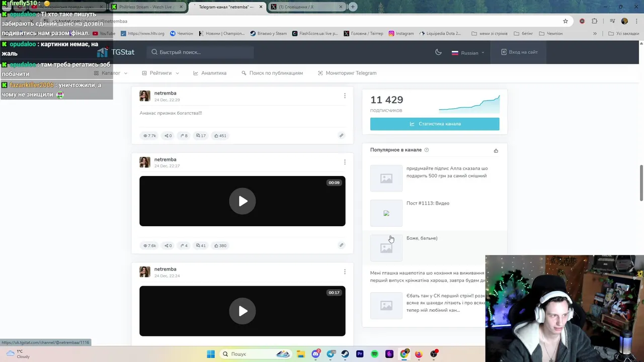
Task: Open Steam from the taskbar
Action: click(345, 354)
